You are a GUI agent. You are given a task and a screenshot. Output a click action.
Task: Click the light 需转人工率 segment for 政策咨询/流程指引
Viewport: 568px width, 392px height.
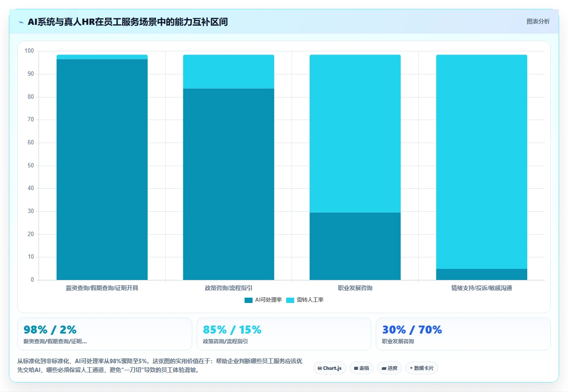tap(229, 72)
